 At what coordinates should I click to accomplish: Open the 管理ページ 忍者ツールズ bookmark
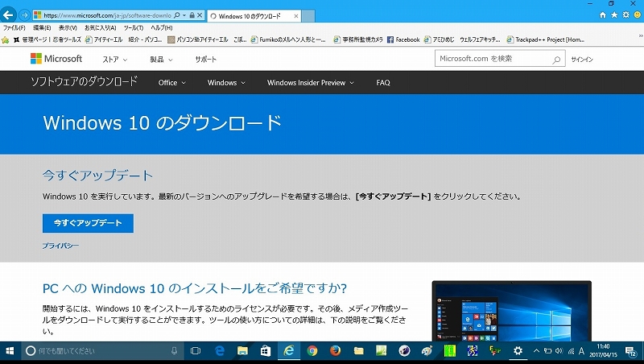click(x=47, y=39)
